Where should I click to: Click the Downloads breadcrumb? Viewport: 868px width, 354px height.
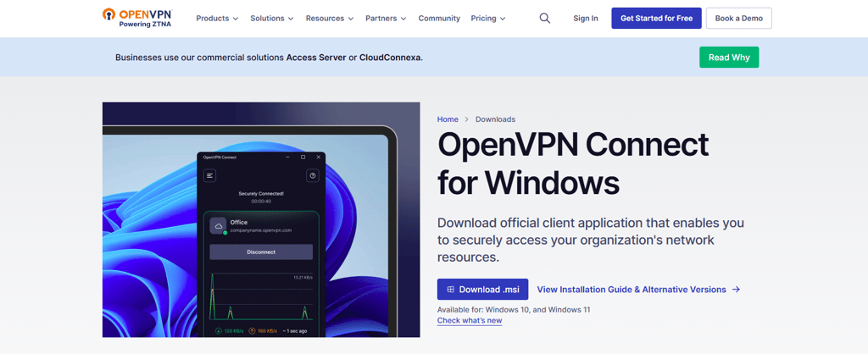tap(495, 119)
